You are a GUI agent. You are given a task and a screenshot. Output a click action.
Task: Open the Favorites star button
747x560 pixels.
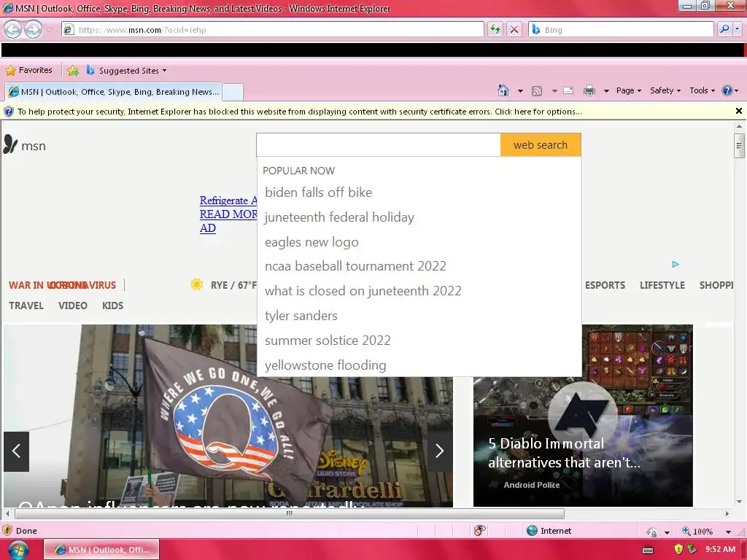pyautogui.click(x=28, y=71)
